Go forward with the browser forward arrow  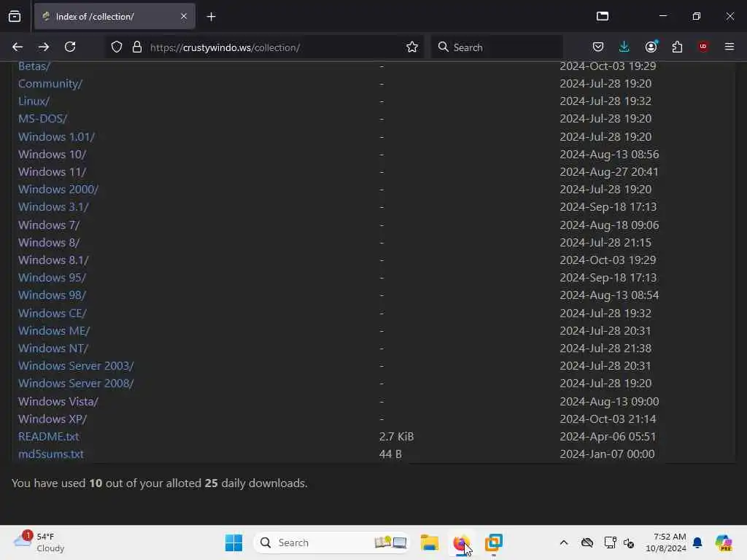pos(44,47)
